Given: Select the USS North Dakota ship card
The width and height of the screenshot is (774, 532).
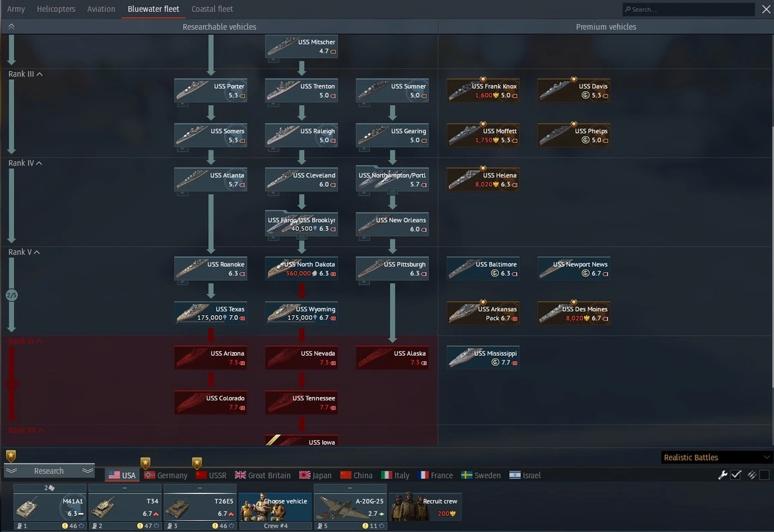Looking at the screenshot, I should pyautogui.click(x=301, y=269).
